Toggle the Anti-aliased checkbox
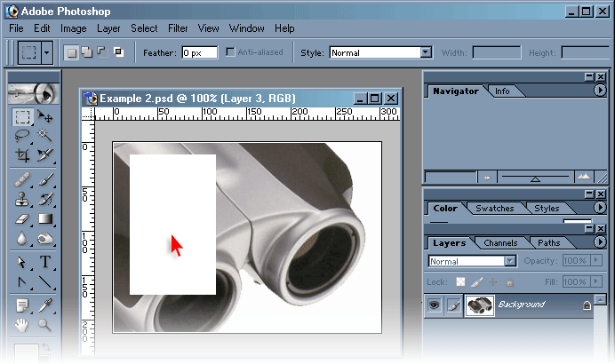This screenshot has height=364, width=615. pos(231,52)
